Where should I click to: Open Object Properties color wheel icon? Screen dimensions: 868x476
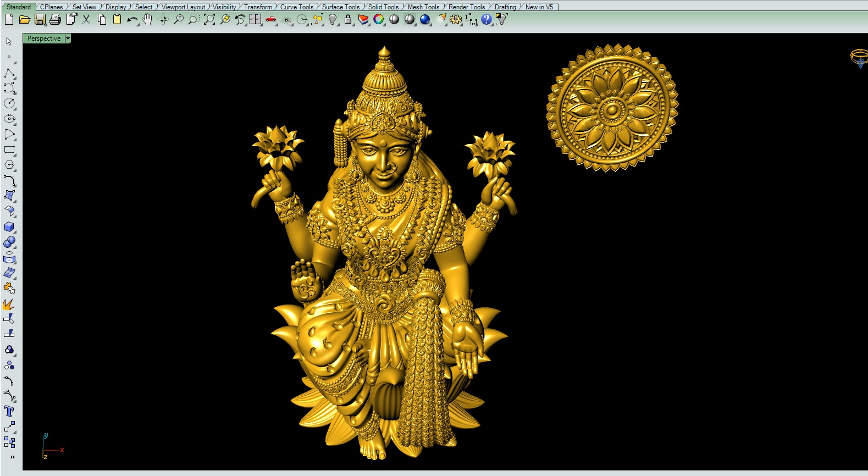point(379,20)
